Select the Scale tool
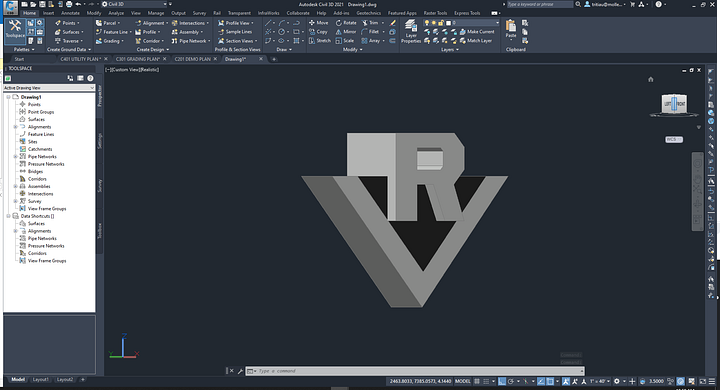Viewport: 720px width, 390px height. point(345,41)
